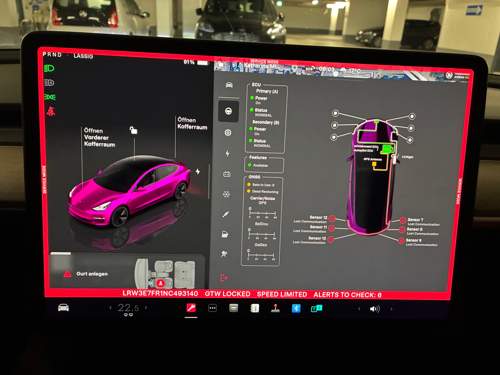Select the car overview icon atop service sidebar
Image resolution: width=500 pixels, height=375 pixels.
pyautogui.click(x=229, y=85)
